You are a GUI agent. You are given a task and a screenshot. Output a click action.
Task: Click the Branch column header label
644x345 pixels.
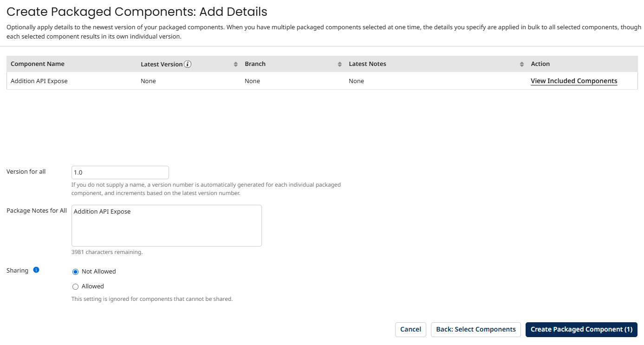255,64
